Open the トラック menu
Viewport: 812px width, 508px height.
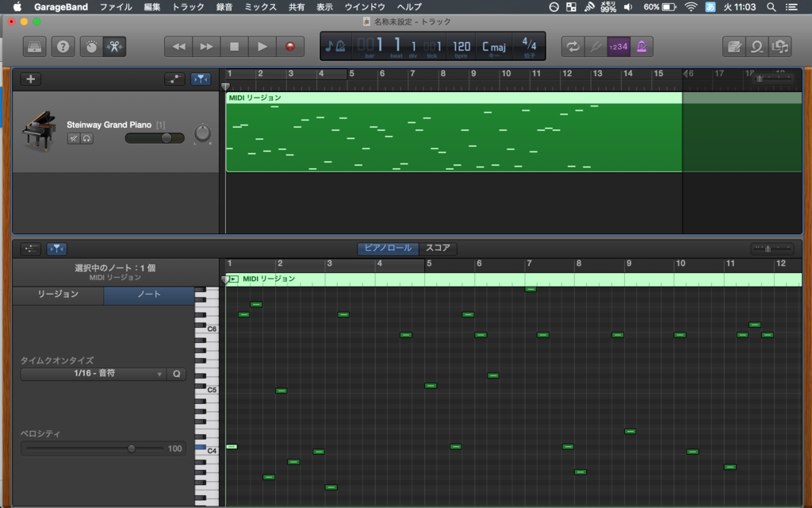187,6
